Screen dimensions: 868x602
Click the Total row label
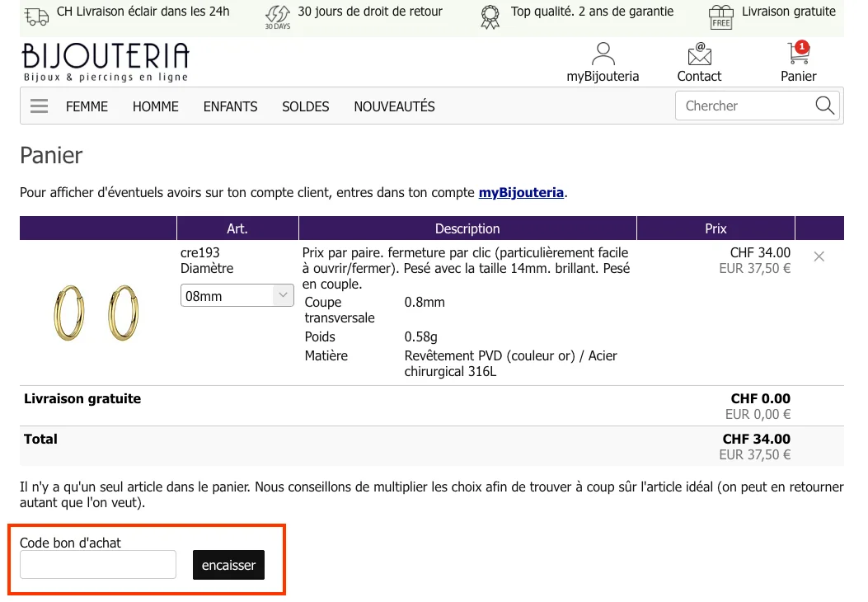tap(40, 440)
